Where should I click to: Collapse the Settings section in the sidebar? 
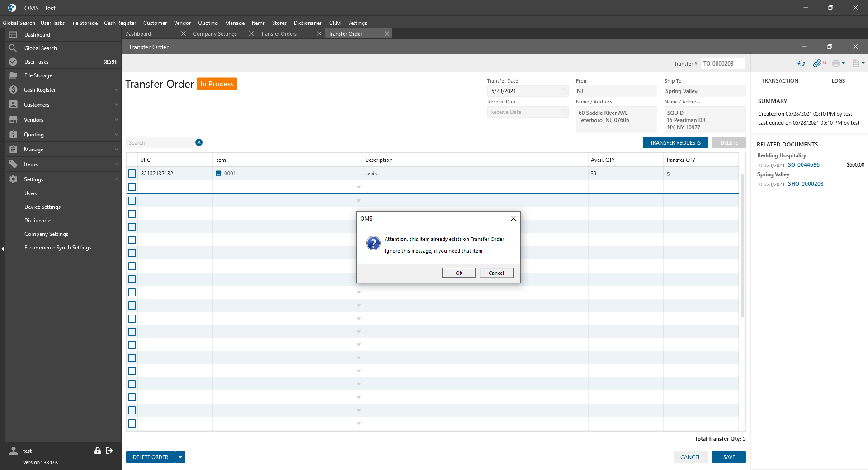pos(116,179)
